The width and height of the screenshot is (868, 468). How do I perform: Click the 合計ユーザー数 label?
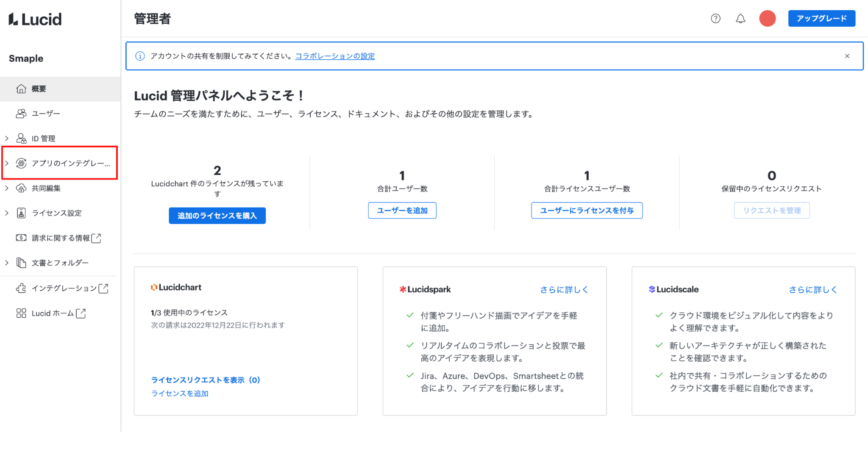402,189
